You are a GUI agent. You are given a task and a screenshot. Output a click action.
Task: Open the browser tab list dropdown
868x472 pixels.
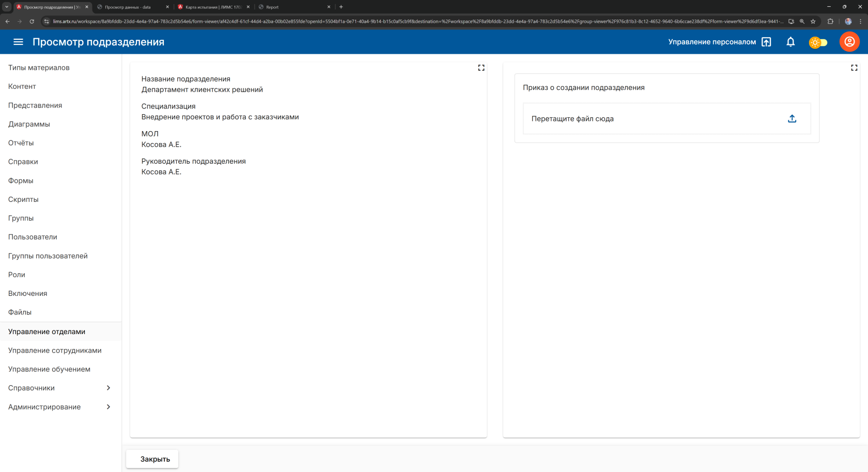7,7
